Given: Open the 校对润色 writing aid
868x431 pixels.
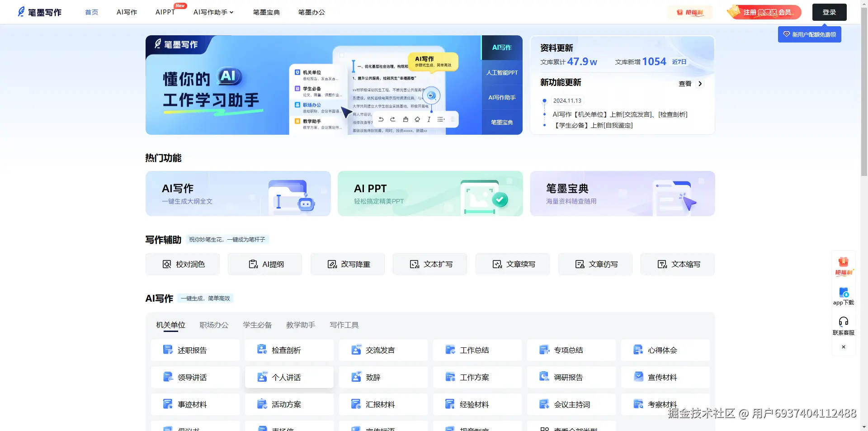Looking at the screenshot, I should tap(183, 264).
